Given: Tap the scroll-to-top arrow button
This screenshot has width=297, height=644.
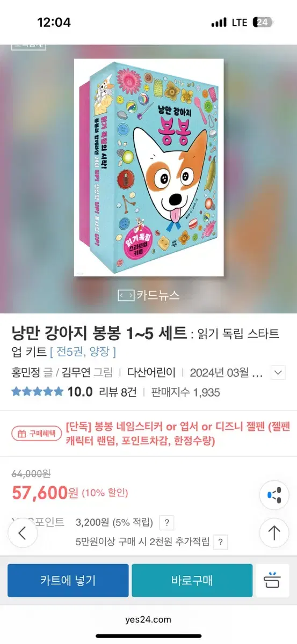Looking at the screenshot, I should (x=274, y=533).
